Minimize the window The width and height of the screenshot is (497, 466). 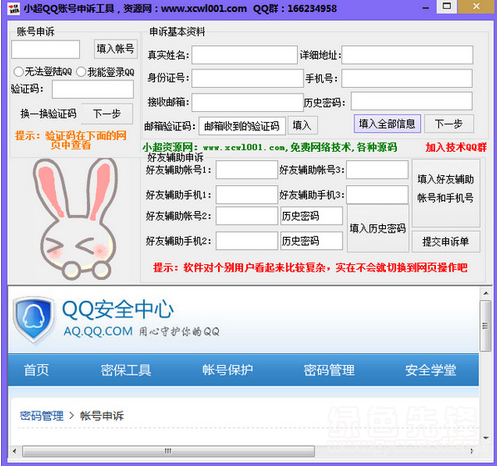426,8
